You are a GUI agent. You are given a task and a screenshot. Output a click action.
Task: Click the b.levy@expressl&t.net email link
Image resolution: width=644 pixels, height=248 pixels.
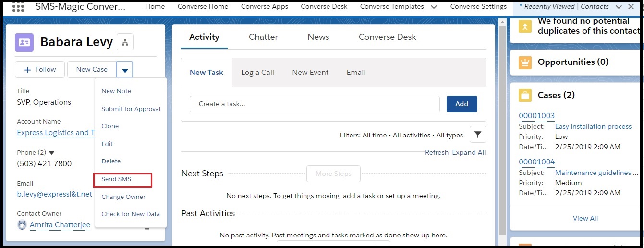54,194
